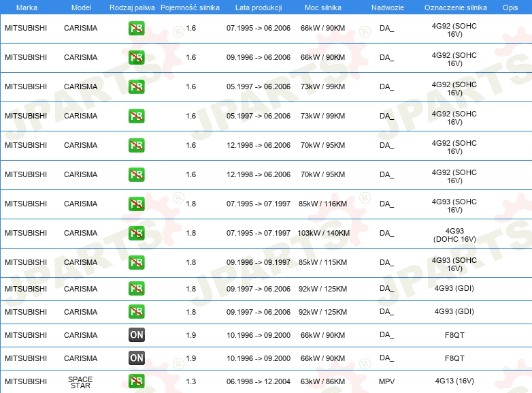Select '1.6' cell in the 09.1996 -> 06.2006 row

tap(191, 57)
